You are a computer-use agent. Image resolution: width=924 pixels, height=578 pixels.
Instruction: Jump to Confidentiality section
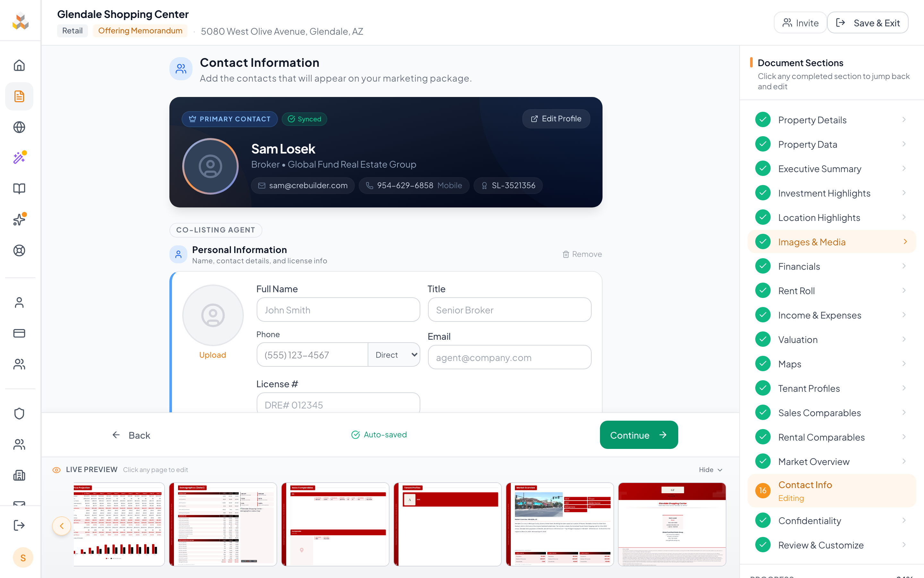(832, 521)
